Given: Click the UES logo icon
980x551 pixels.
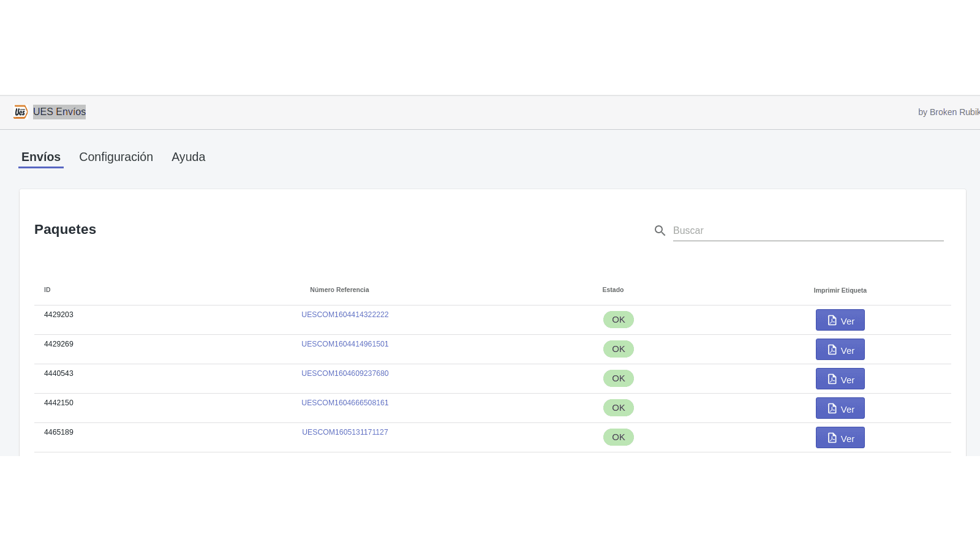Looking at the screenshot, I should pyautogui.click(x=20, y=112).
